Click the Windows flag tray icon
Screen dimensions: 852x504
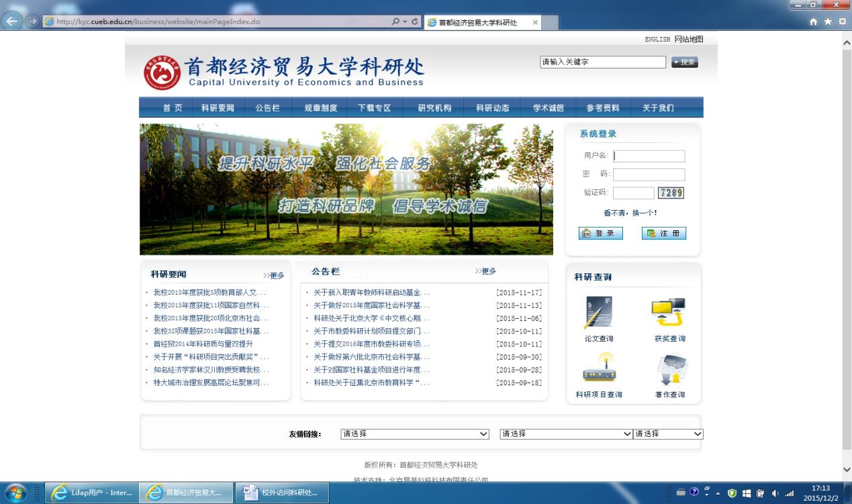[746, 493]
